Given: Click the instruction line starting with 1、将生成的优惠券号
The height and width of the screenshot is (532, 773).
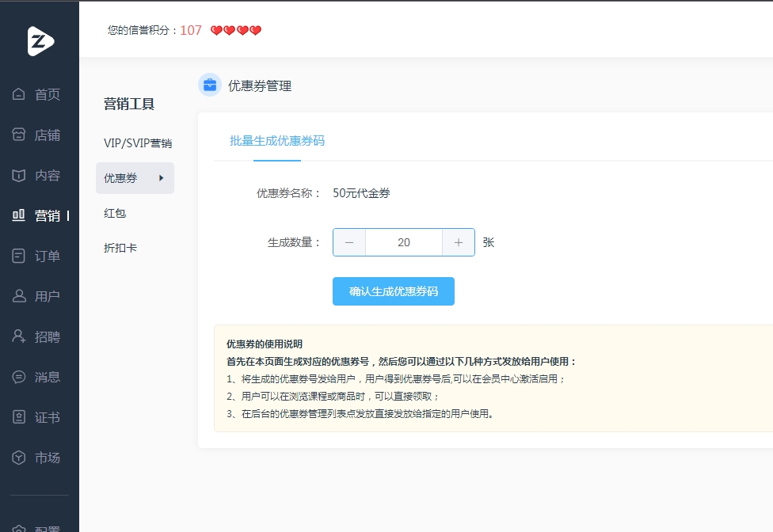Looking at the screenshot, I should click(x=396, y=378).
